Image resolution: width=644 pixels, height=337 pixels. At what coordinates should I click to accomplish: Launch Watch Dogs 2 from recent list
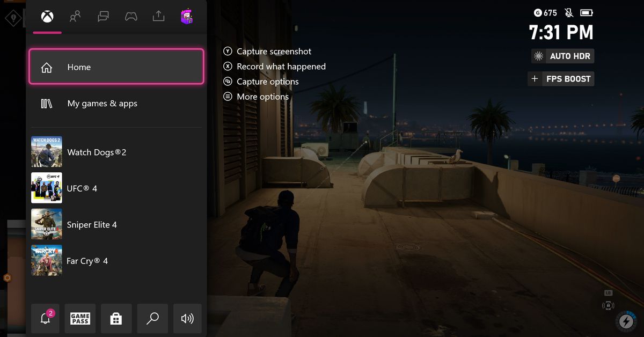pyautogui.click(x=116, y=152)
